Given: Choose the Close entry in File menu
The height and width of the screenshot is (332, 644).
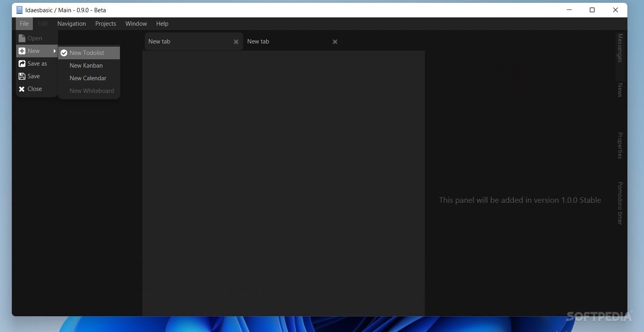Looking at the screenshot, I should (x=37, y=89).
